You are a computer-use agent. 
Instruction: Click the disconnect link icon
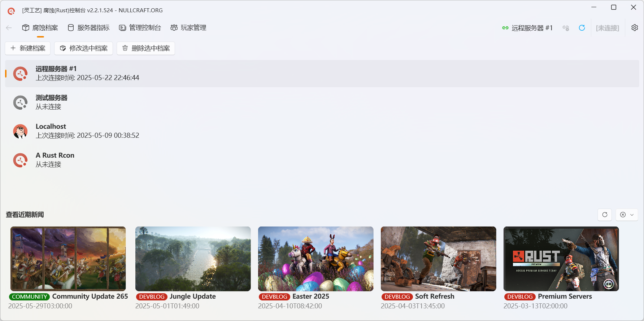click(566, 28)
